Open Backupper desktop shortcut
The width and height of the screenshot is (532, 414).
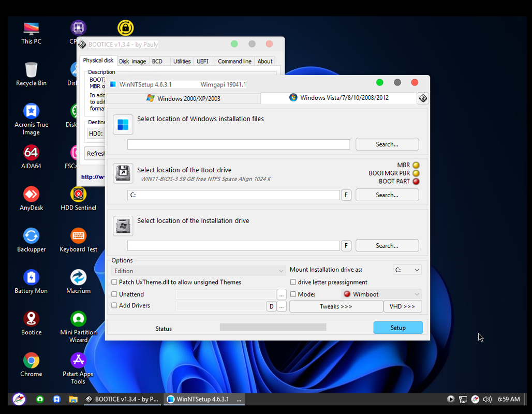coord(31,240)
